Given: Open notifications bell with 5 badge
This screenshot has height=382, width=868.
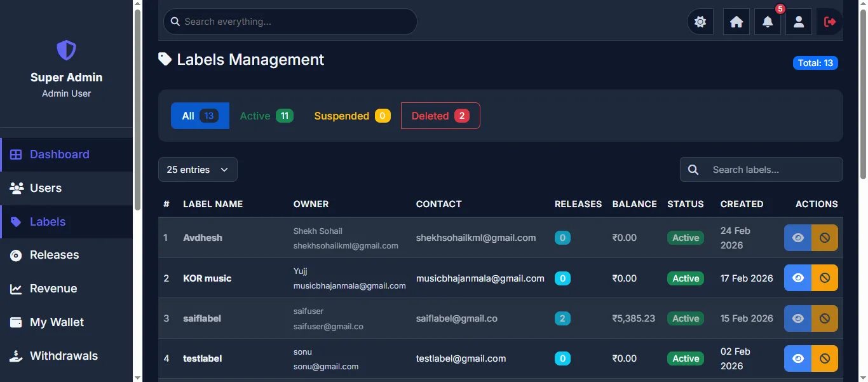Looking at the screenshot, I should click(x=768, y=22).
